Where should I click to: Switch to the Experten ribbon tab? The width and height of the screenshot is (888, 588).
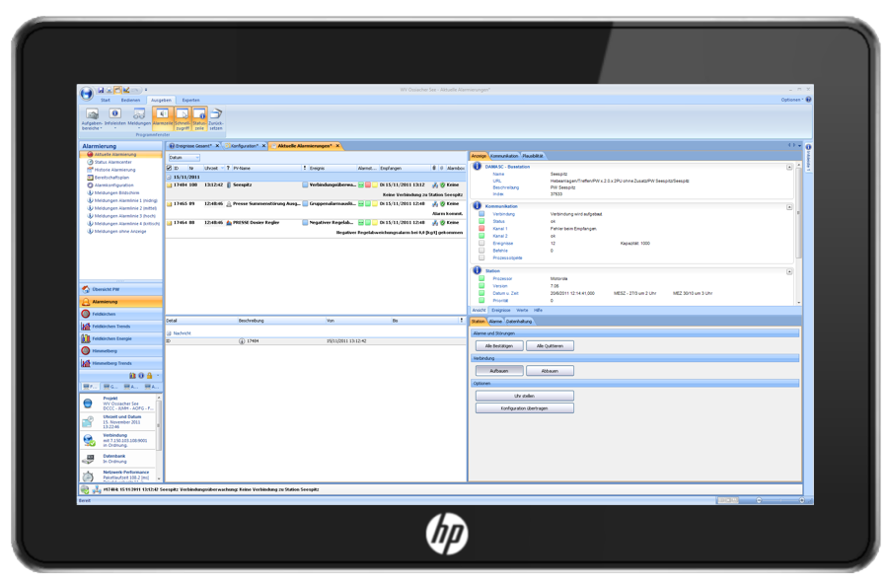190,100
